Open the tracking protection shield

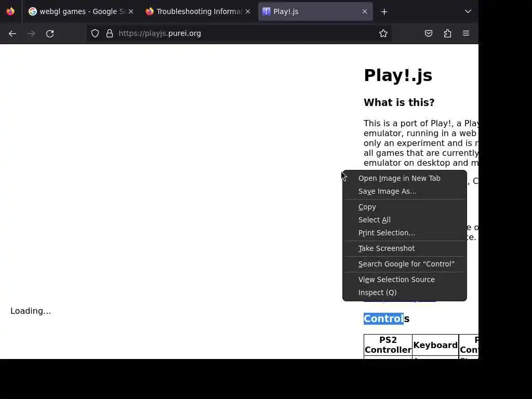pyautogui.click(x=95, y=33)
